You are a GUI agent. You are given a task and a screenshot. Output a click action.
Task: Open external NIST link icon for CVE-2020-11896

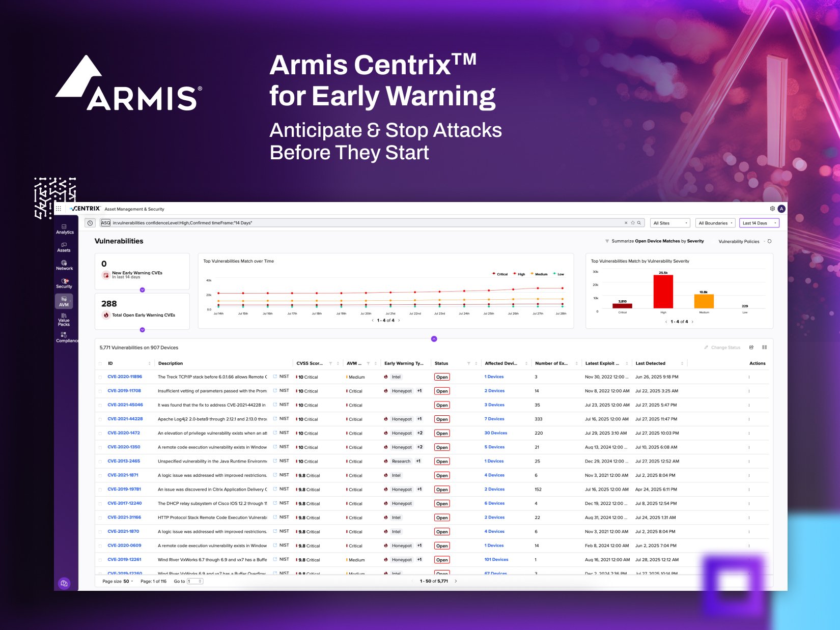coord(275,377)
